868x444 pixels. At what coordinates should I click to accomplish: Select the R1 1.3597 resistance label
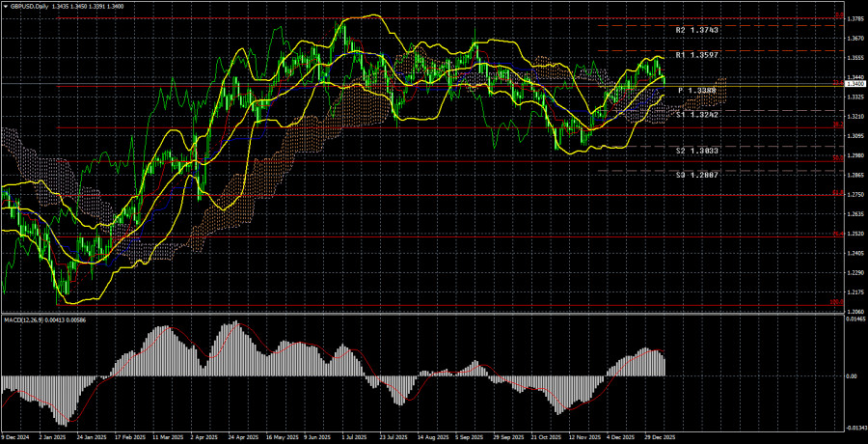click(x=699, y=55)
